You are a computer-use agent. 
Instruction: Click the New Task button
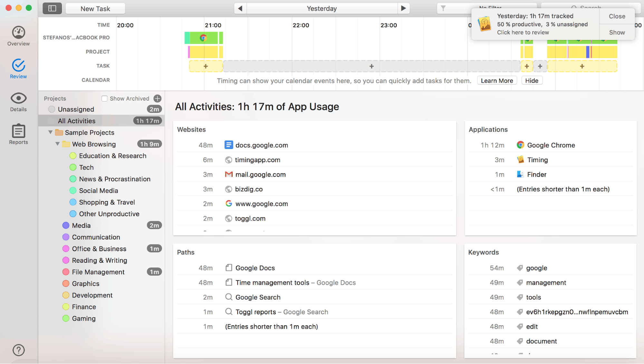click(95, 8)
